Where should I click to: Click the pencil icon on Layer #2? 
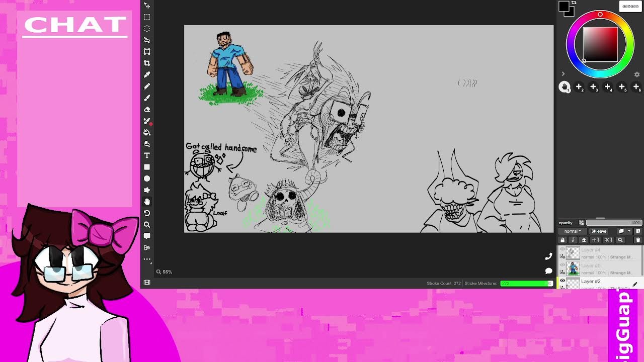[x=635, y=284]
